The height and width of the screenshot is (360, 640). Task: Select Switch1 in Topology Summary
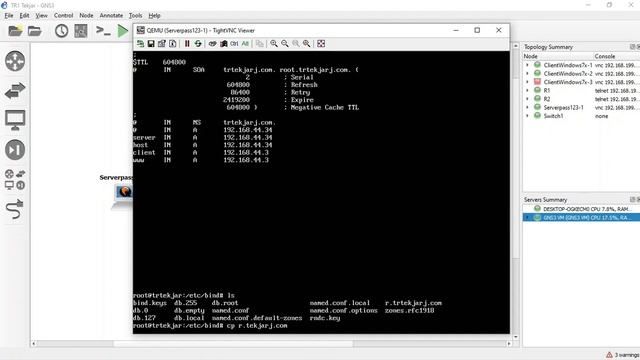[582, 116]
